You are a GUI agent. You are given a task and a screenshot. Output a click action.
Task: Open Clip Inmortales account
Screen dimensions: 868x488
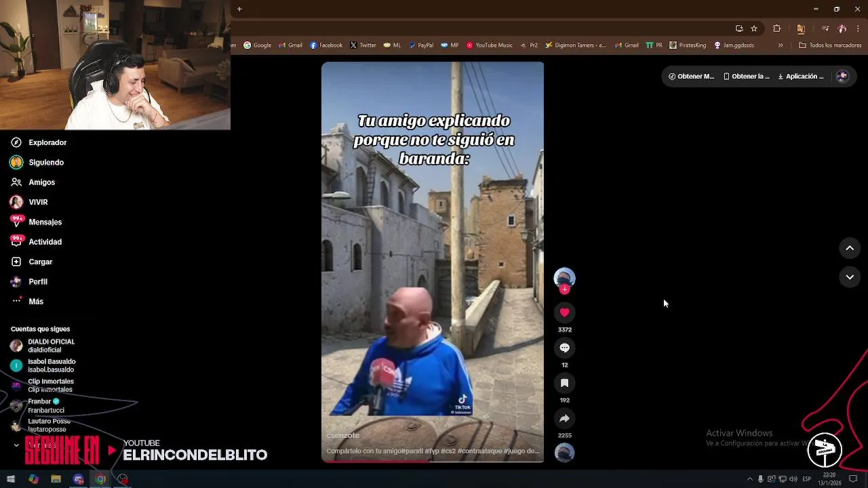(42, 385)
